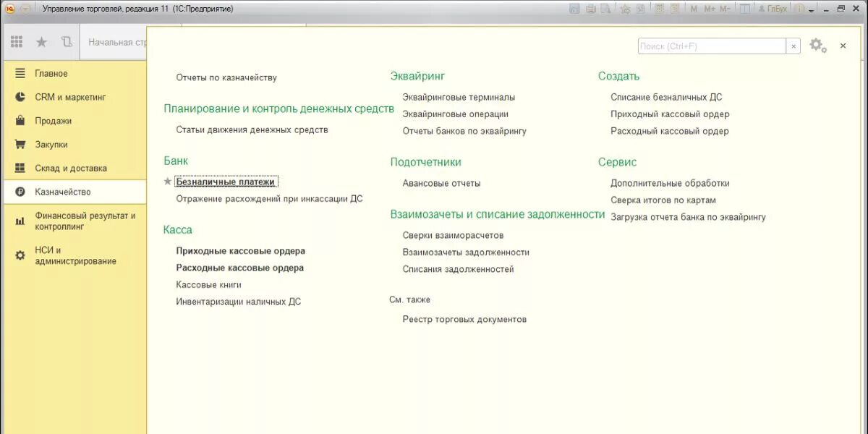Open Кассовые книги

click(x=208, y=285)
